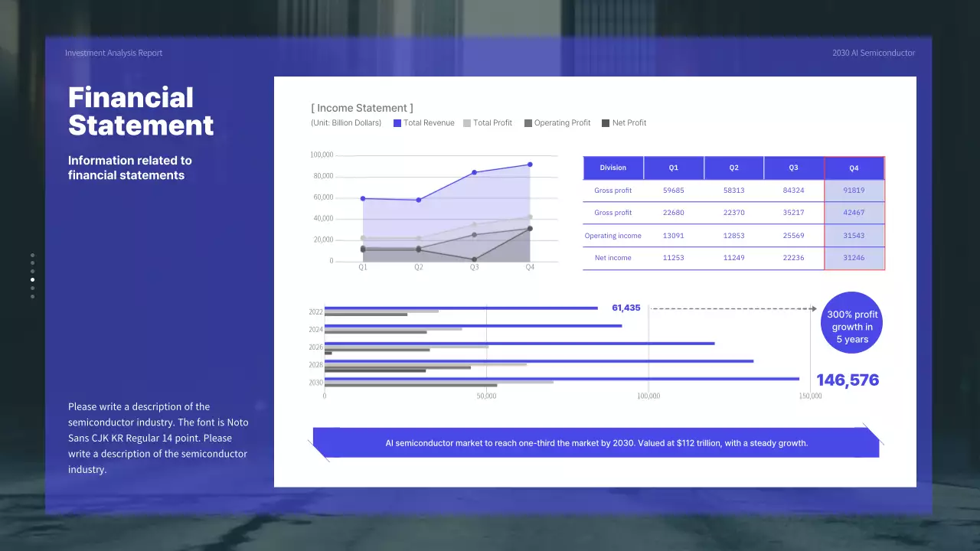
Task: Click the bold '146,576' value label
Action: 848,380
